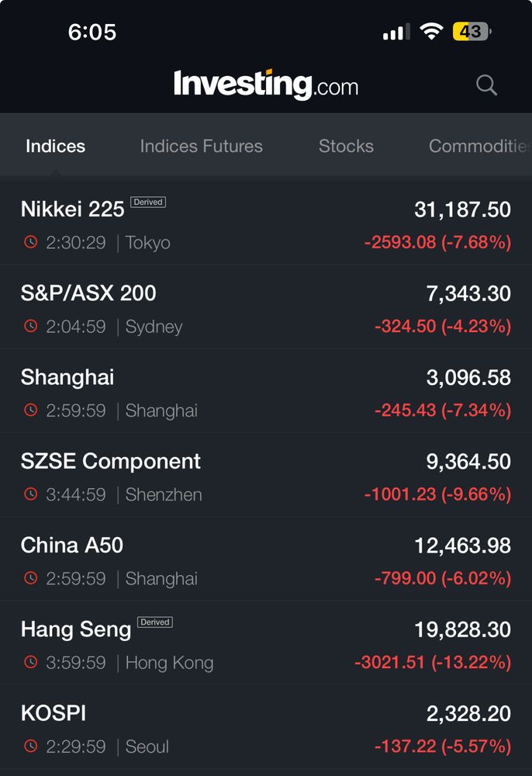Tap the Wi-Fi status icon

coord(431,32)
